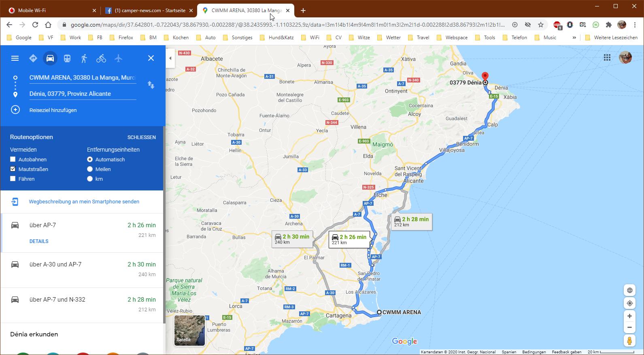Viewport: 644px width, 355px height.
Task: Switch to Satellite layer thumbnail
Action: [189, 330]
